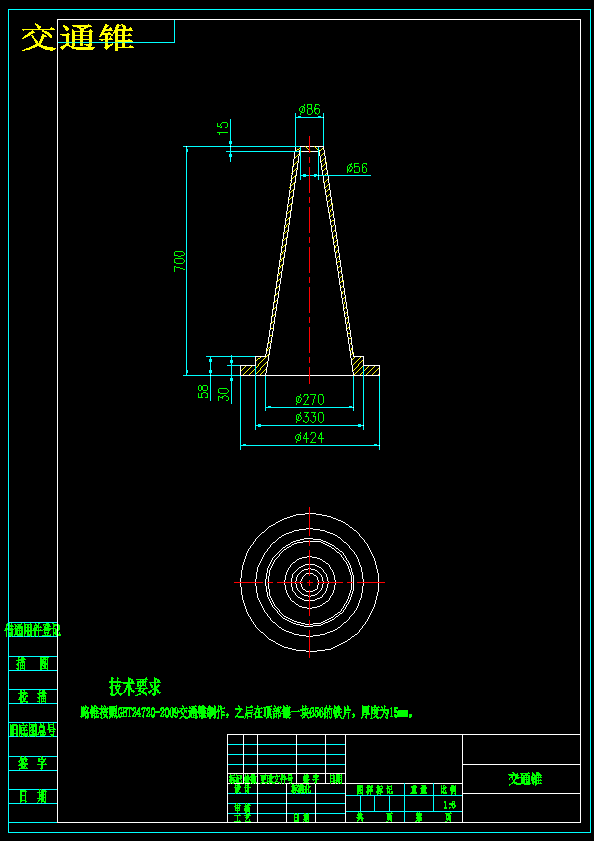The image size is (594, 841).
Task: Select the ø330 diameter dimension
Action: click(310, 418)
